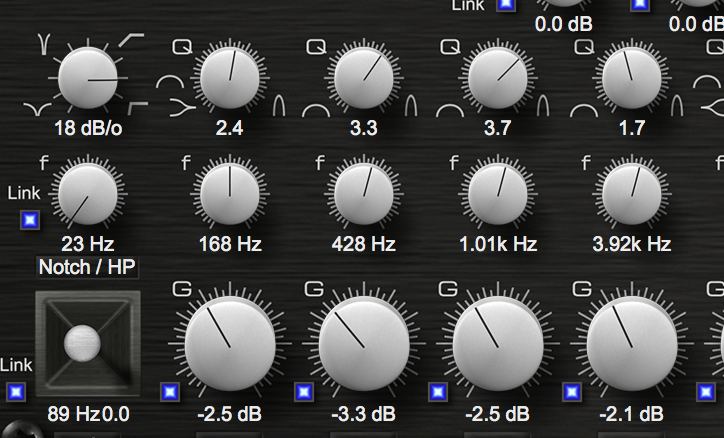Click the gain knob of the 168 Hz band

coord(230,345)
